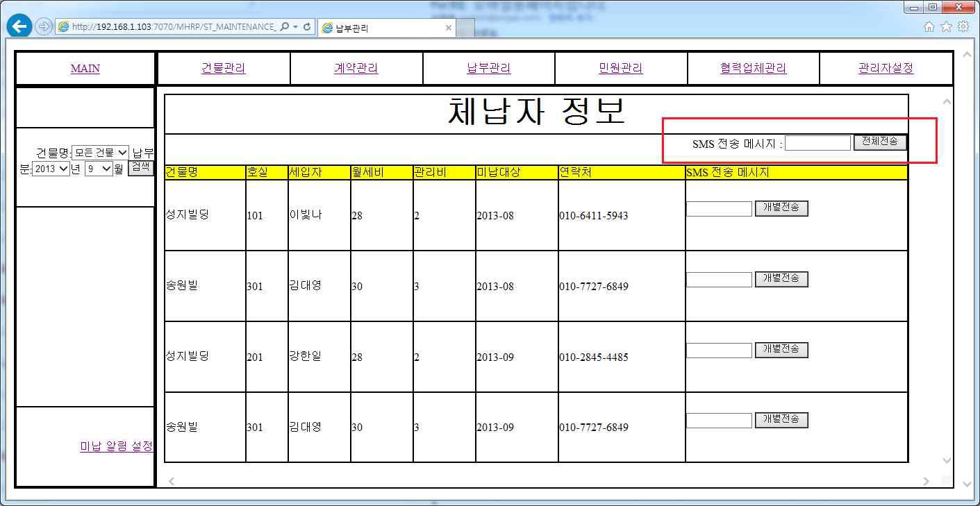The height and width of the screenshot is (506, 980).
Task: Expand the year dropdown showing 2013
Action: 51,169
